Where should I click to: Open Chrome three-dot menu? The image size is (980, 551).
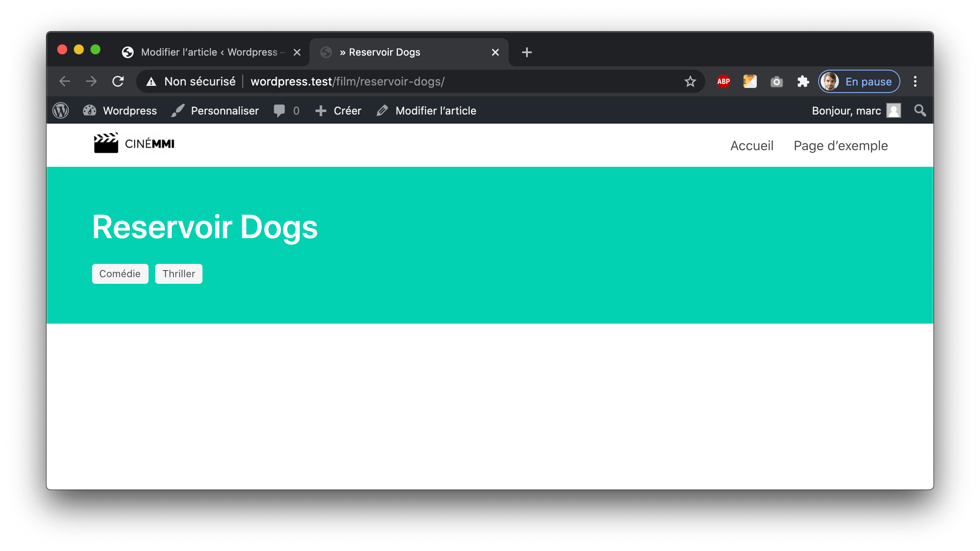coord(915,81)
